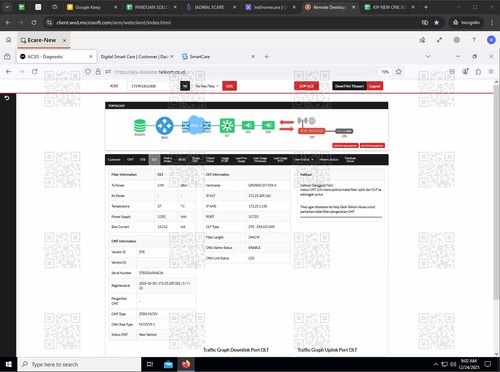Open Firefox list all tabs chevron
Viewport: 500px width, 372px height.
pos(428,57)
